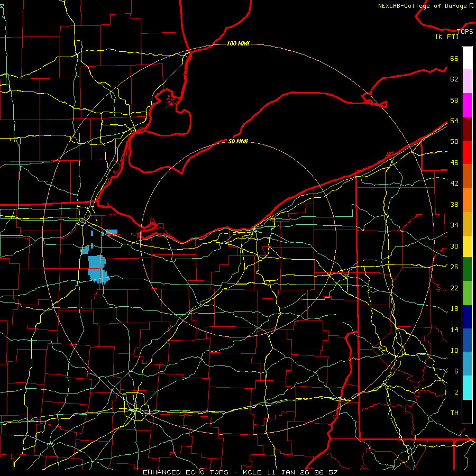Click the '[K FT]' units label

point(447,36)
